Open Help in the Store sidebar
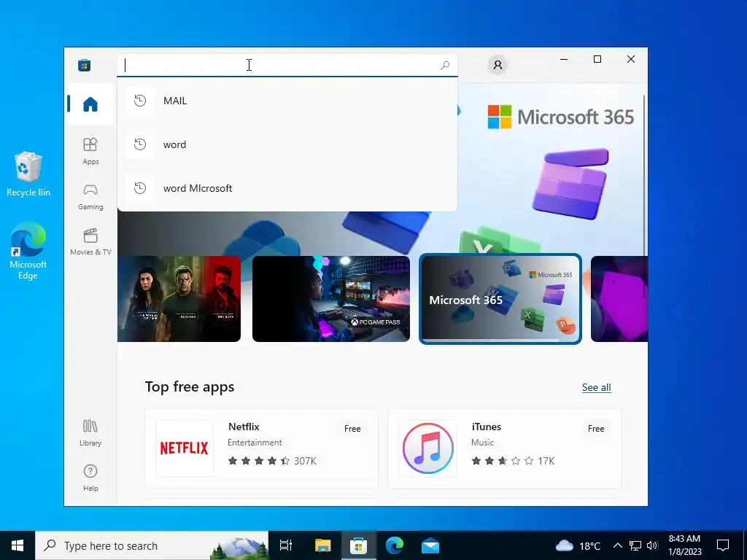747x560 pixels. click(90, 478)
